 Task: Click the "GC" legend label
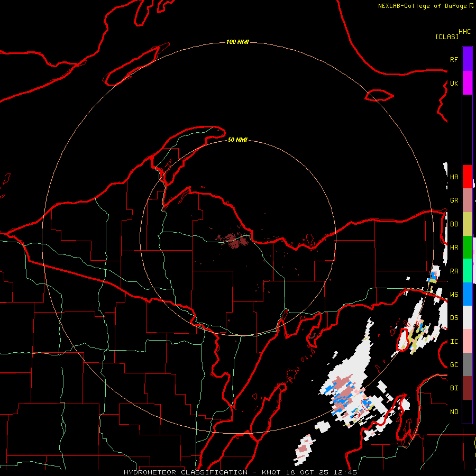[x=454, y=365]
